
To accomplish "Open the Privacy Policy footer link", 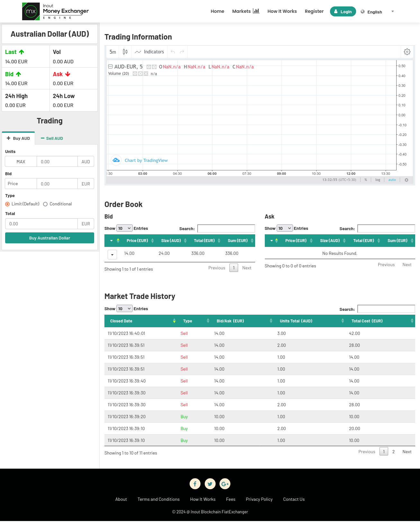I will pos(259,499).
